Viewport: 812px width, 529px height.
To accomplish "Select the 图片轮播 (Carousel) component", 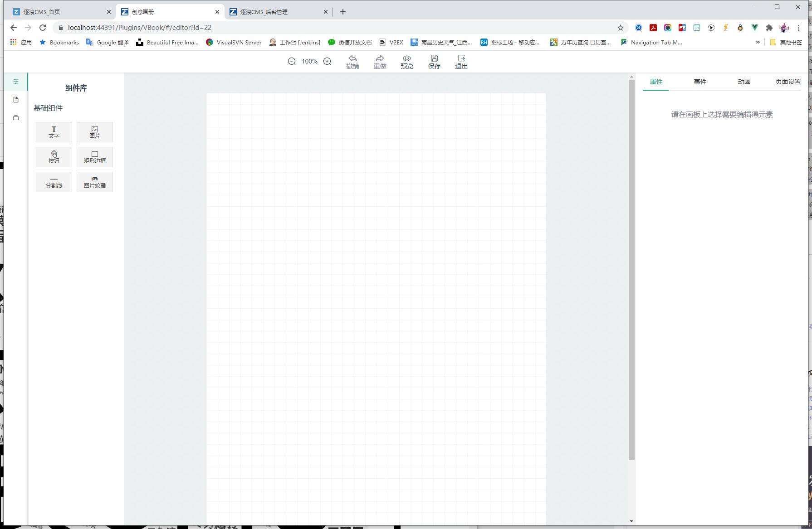I will click(94, 182).
